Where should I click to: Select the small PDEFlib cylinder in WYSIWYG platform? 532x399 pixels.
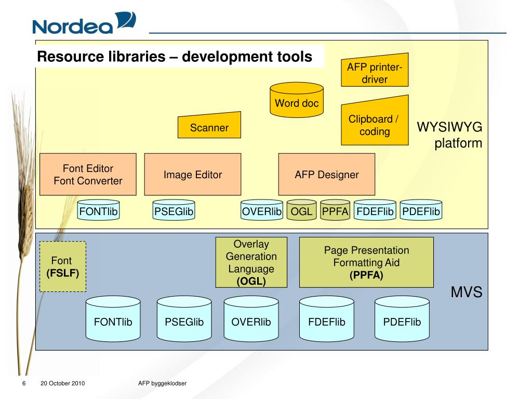[x=421, y=210]
